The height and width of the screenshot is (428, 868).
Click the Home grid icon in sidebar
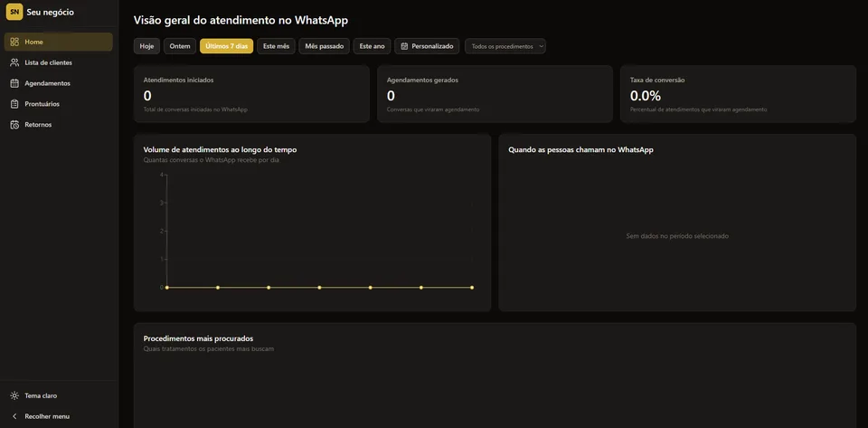tap(14, 43)
